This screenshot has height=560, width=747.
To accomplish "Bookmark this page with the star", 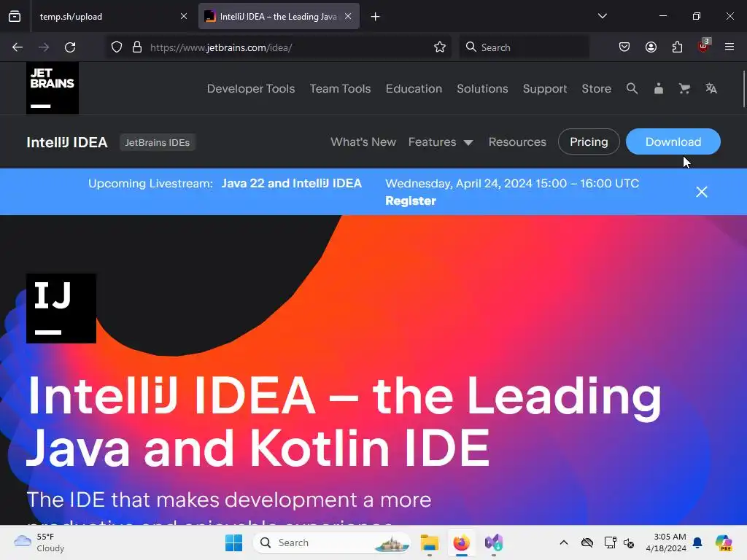I will point(440,47).
